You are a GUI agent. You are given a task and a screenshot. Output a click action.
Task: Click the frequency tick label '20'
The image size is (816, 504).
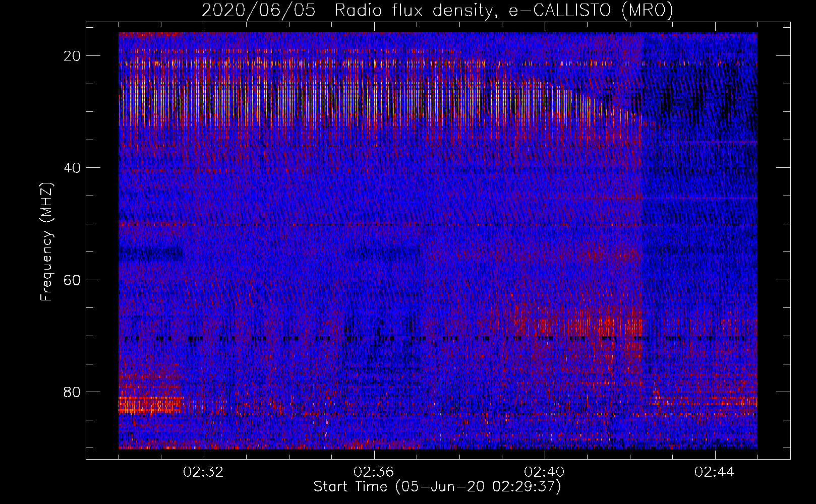tap(72, 56)
